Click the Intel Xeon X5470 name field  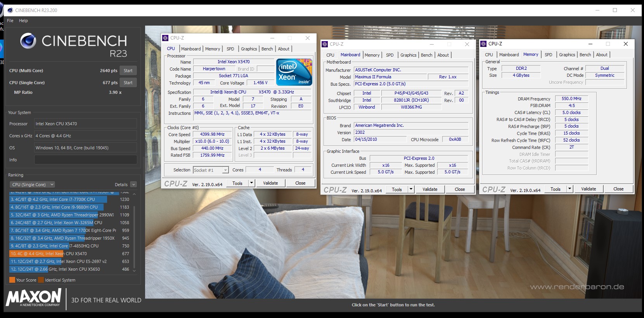[x=234, y=62]
